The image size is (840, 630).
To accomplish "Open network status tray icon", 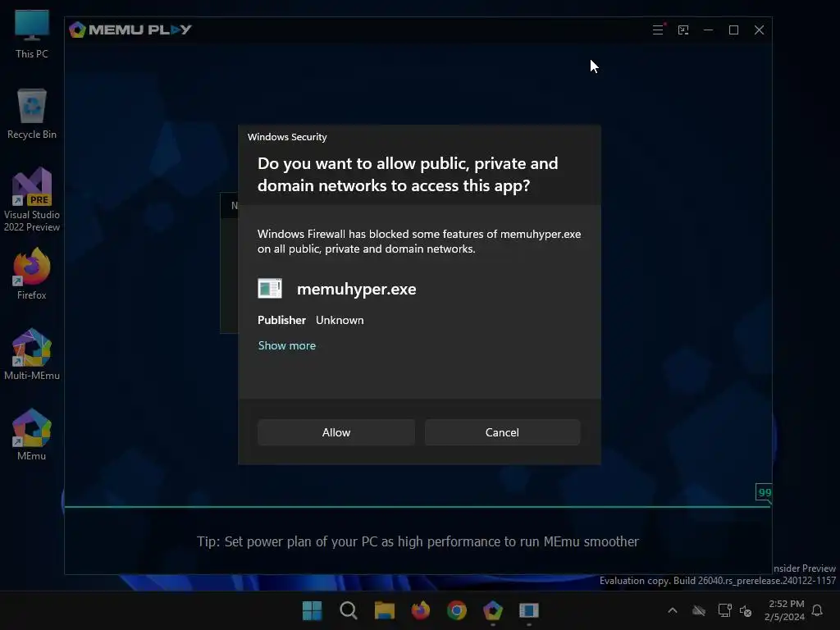I will (x=725, y=610).
